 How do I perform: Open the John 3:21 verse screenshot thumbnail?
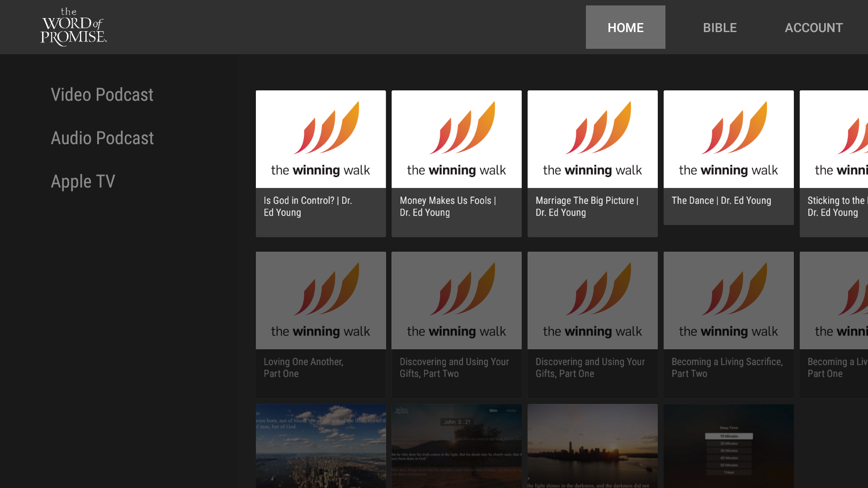(457, 446)
